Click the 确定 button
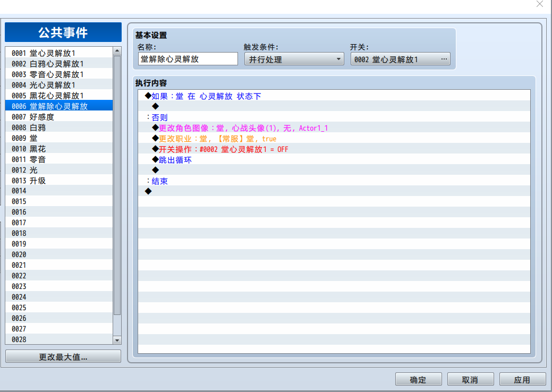552x392 pixels. 418,380
